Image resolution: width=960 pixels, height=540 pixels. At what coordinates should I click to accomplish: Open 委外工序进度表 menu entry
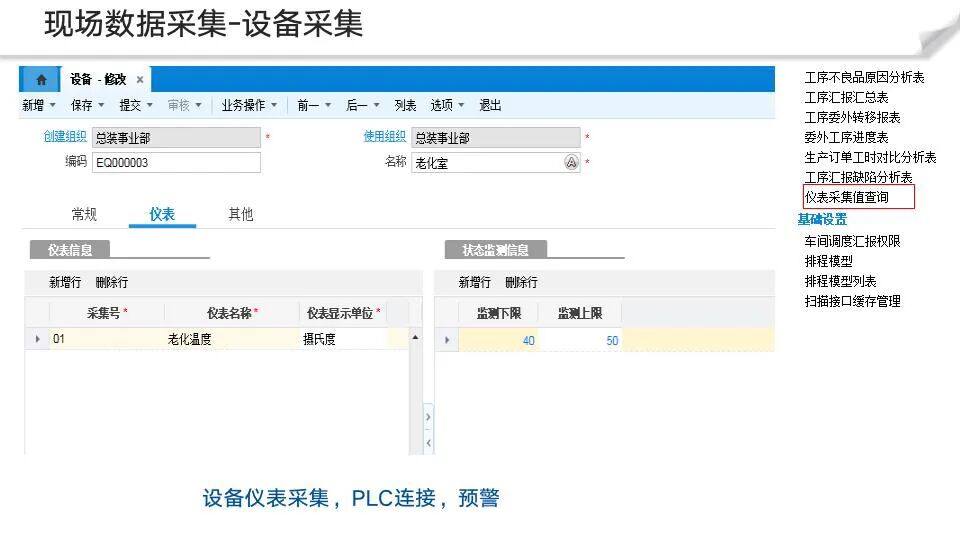click(846, 137)
